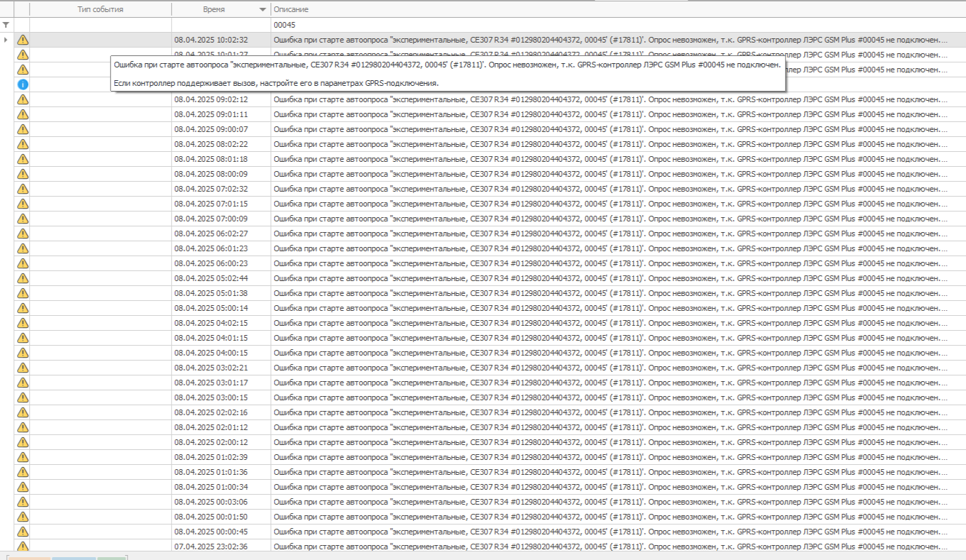The image size is (966, 560).
Task: Click warning icon of the 08.04.2025 06:01:23 row
Action: [22, 248]
